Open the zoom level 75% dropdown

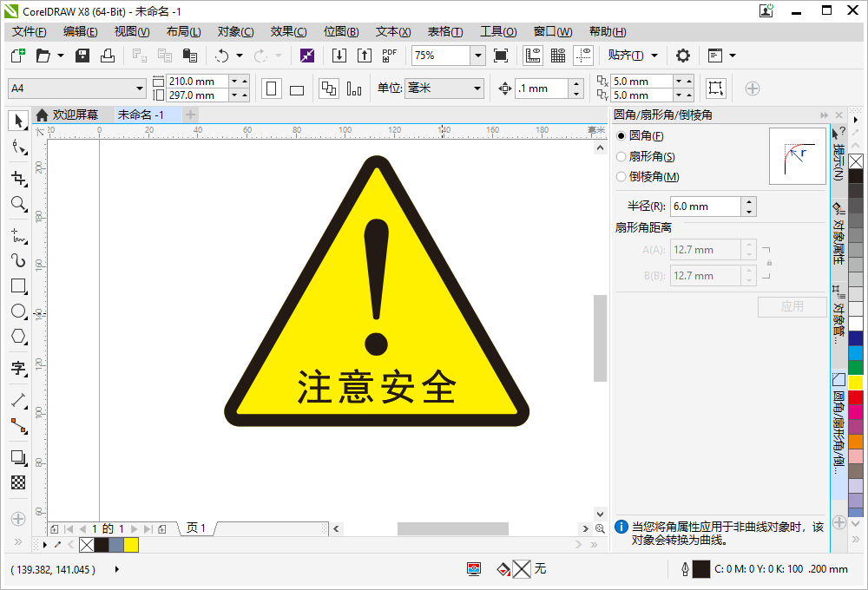click(x=477, y=56)
